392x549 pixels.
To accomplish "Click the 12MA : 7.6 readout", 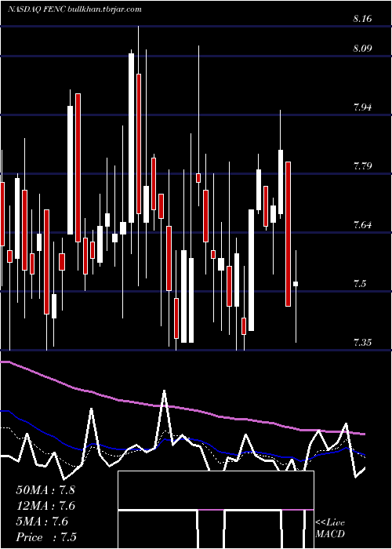I will coord(45,506).
